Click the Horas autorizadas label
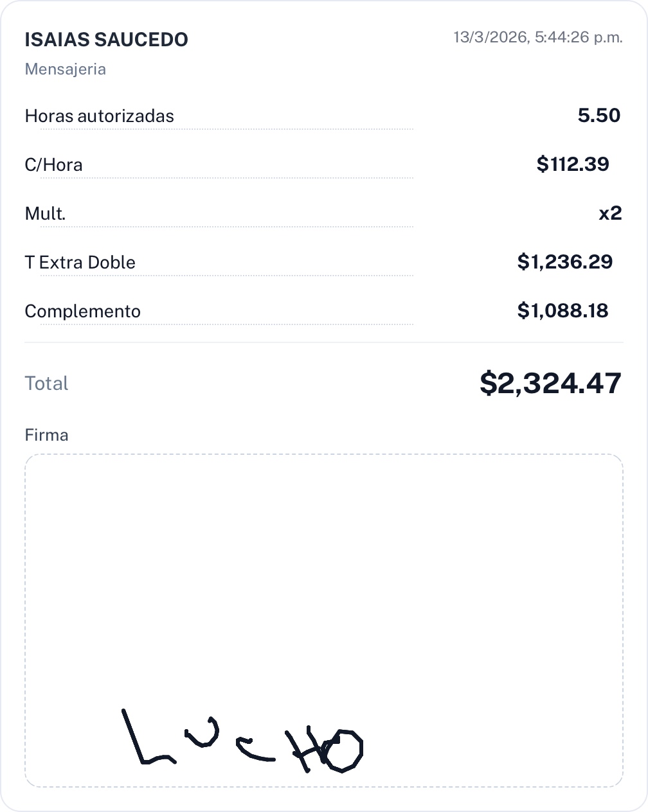Screen dimensions: 648x812 point(99,116)
